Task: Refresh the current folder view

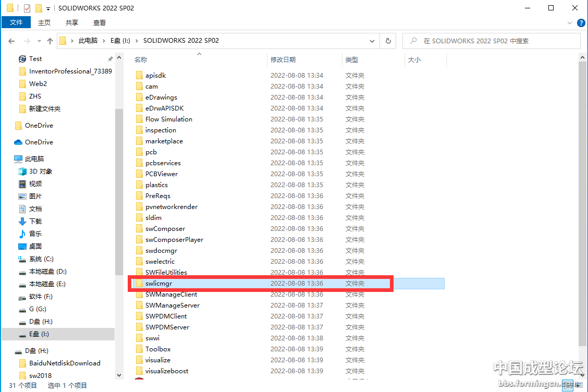Action: pyautogui.click(x=388, y=41)
